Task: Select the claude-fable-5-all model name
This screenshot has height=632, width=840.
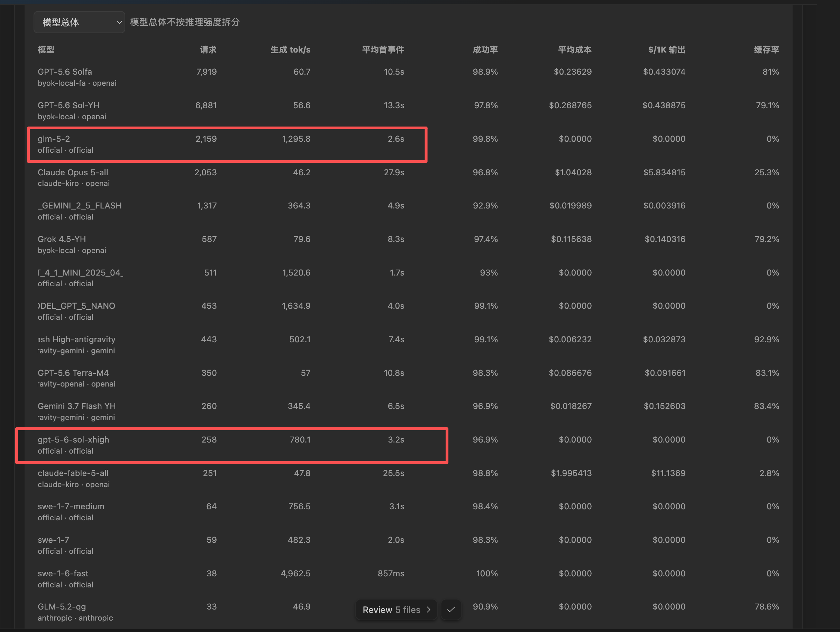Action: tap(73, 473)
